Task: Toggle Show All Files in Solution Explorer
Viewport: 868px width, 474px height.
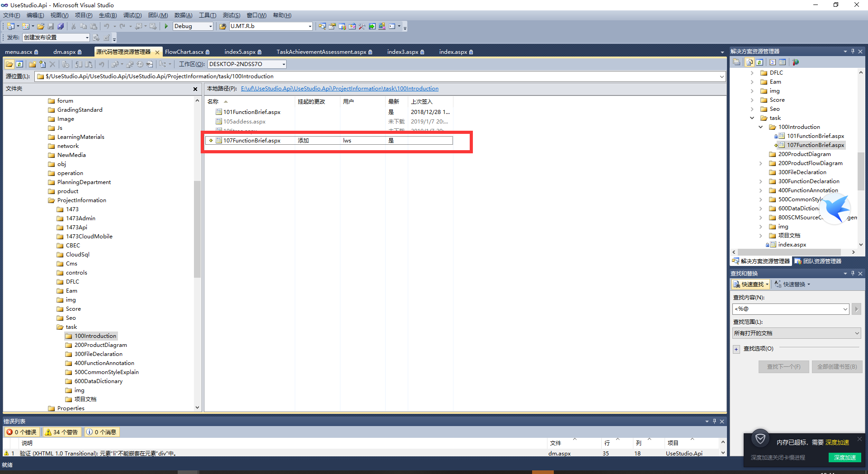Action: click(750, 62)
